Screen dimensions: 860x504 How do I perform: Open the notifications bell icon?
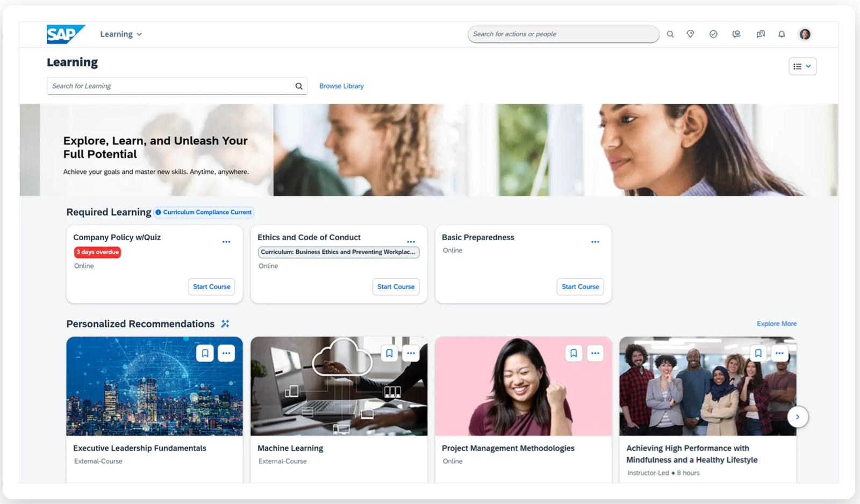(x=782, y=34)
